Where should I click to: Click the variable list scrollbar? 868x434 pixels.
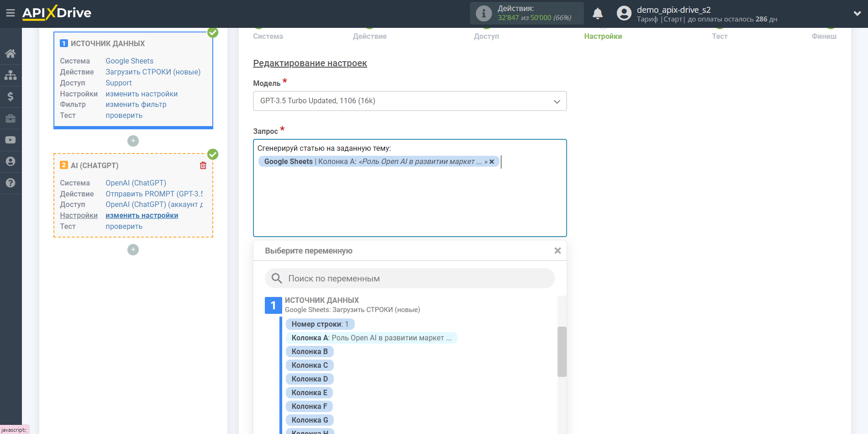click(x=562, y=351)
